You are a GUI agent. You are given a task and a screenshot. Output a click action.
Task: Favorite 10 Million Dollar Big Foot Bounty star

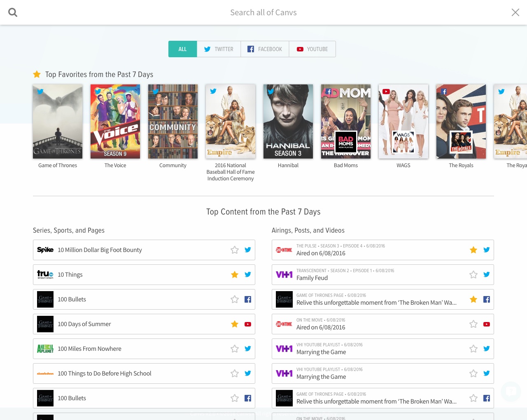235,250
